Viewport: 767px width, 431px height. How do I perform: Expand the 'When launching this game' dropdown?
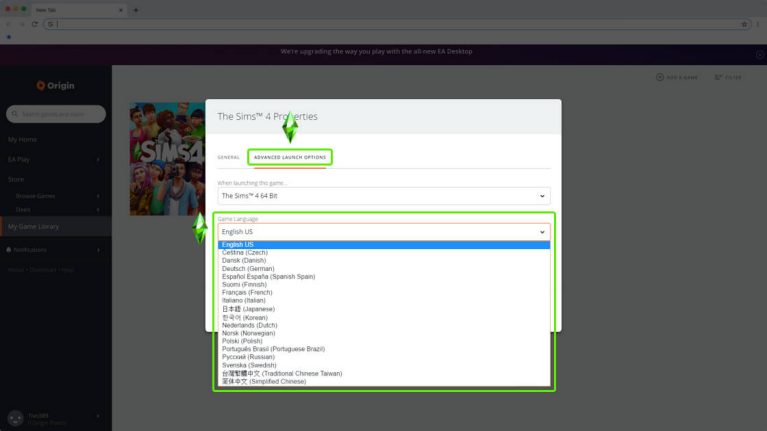pos(384,196)
